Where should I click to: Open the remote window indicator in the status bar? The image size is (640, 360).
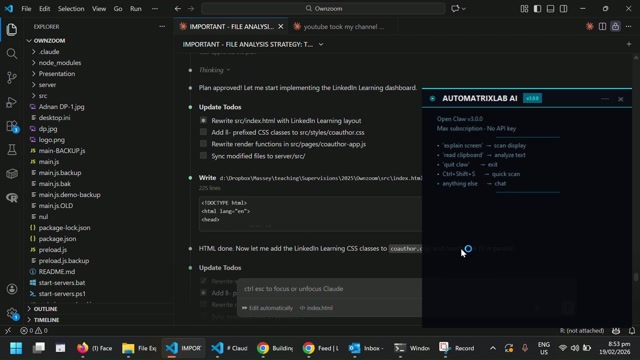coord(8,331)
